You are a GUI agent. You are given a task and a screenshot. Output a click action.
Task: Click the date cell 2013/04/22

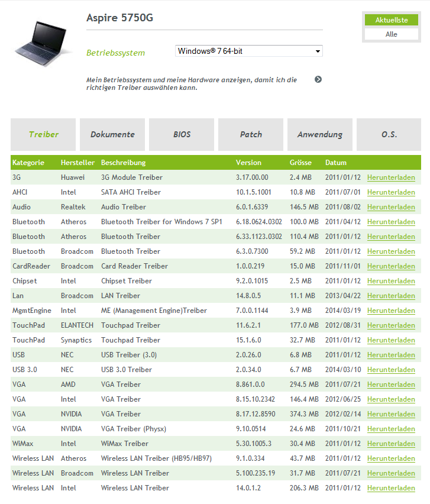(343, 296)
